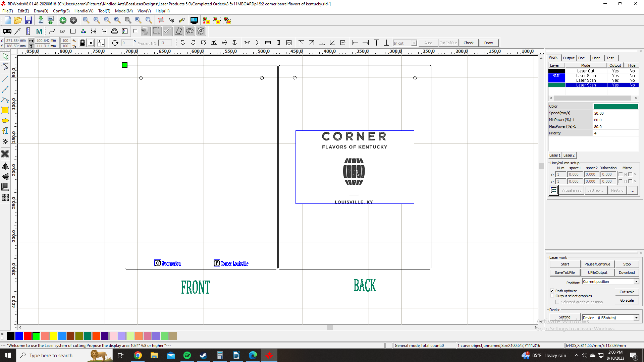Toggle Output Yes on the BMP layer
Screen dimensions: 644x362
615,76
